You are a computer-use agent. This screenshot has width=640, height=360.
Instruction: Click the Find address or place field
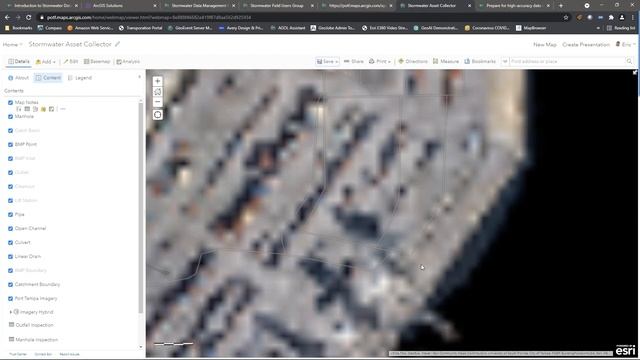point(567,61)
